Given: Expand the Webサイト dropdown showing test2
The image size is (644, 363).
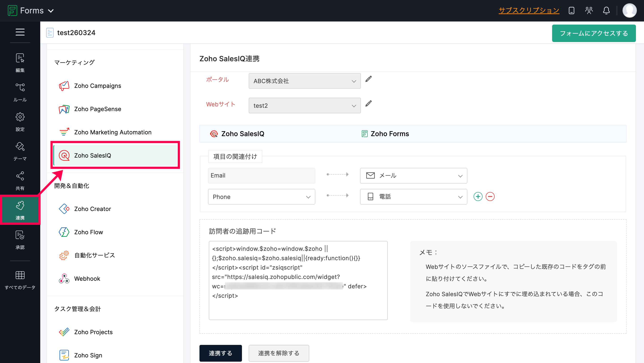Looking at the screenshot, I should click(304, 106).
